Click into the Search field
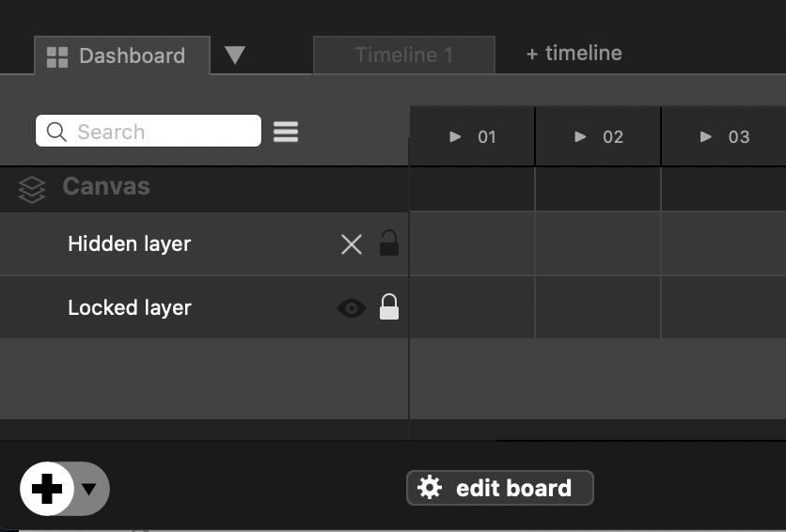 tap(160, 132)
